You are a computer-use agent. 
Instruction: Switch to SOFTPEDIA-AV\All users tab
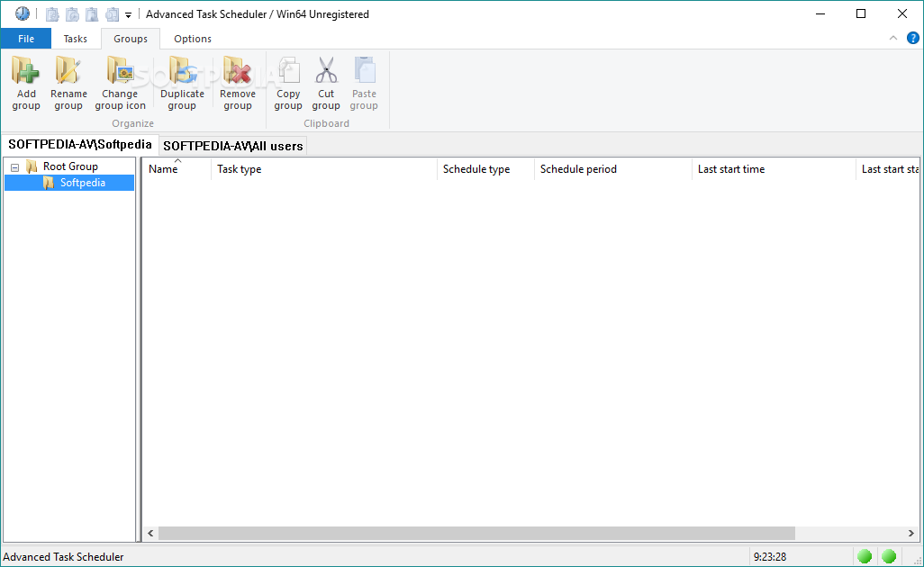click(232, 146)
